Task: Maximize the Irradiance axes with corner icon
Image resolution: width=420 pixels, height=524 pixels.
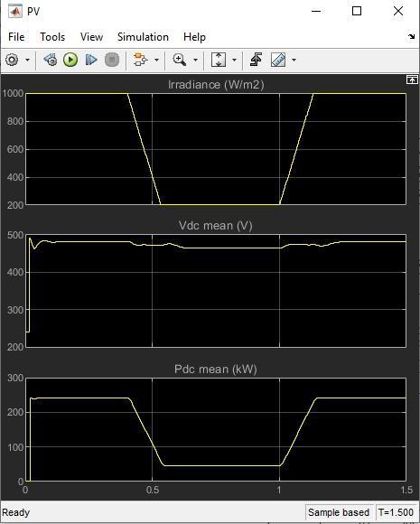Action: coord(412,80)
